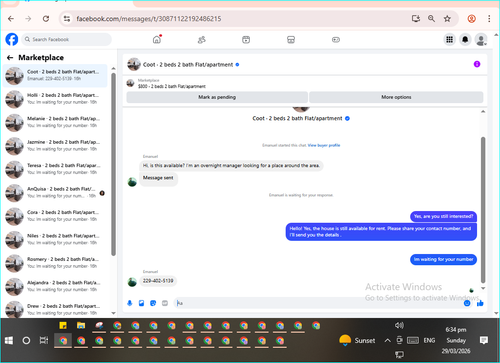Click scroll-down arrow of conversation list
This screenshot has height=363, width=500.
(113, 313)
